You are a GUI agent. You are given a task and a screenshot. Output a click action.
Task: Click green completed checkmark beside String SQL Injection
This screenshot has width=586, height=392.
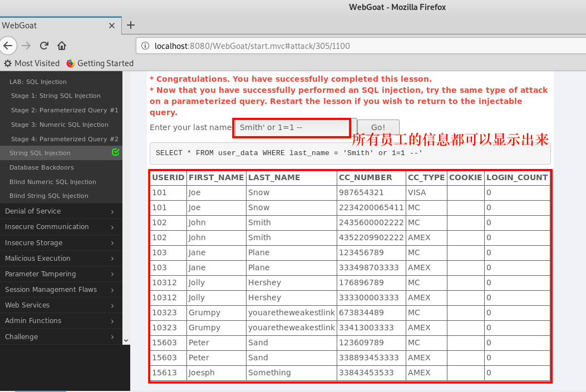tap(116, 152)
